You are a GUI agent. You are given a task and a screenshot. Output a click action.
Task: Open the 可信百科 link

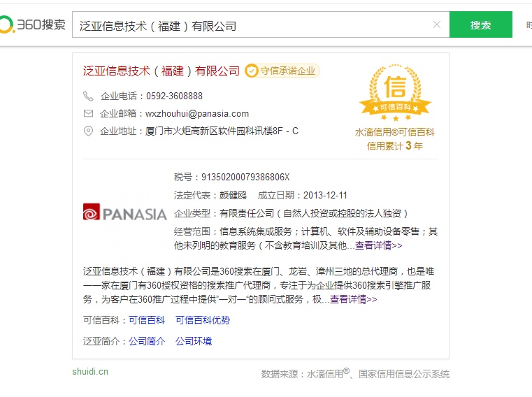(147, 320)
